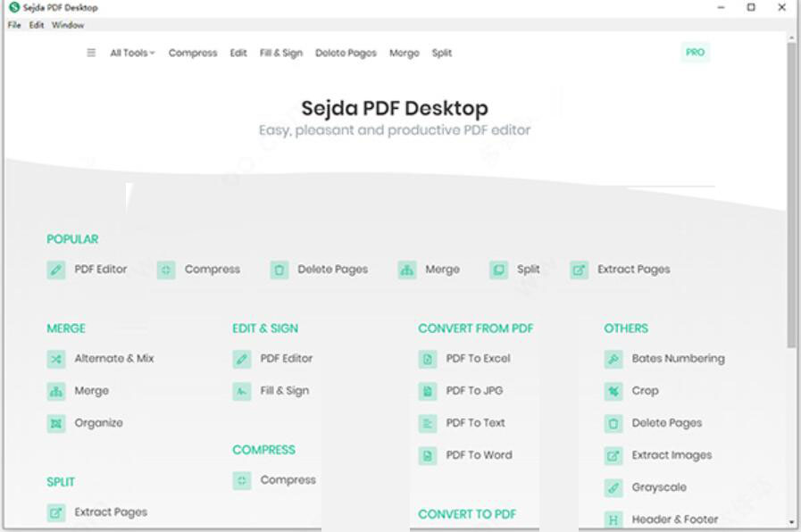Screen dimensions: 801x532
Task: Open the Window menu
Action: pyautogui.click(x=68, y=25)
